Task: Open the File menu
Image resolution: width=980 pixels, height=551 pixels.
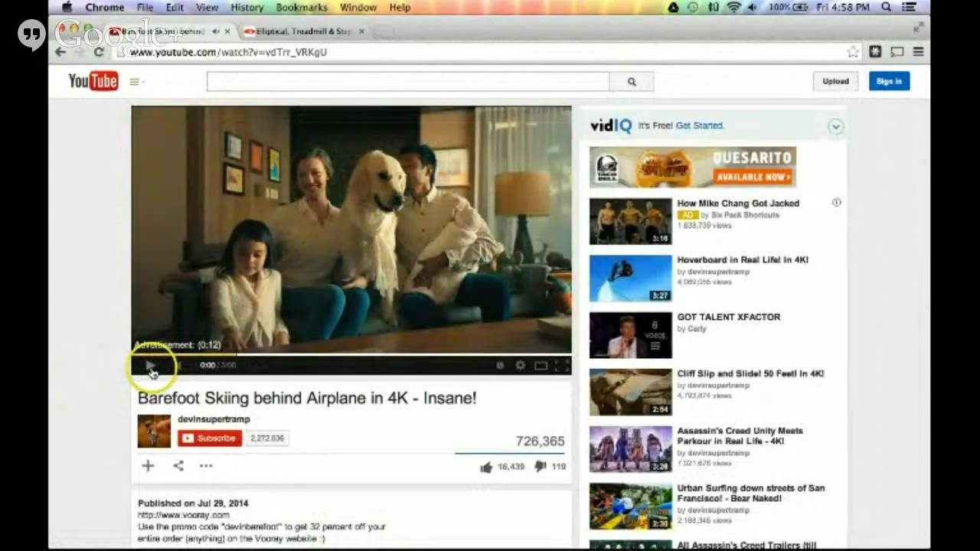Action: coord(145,7)
